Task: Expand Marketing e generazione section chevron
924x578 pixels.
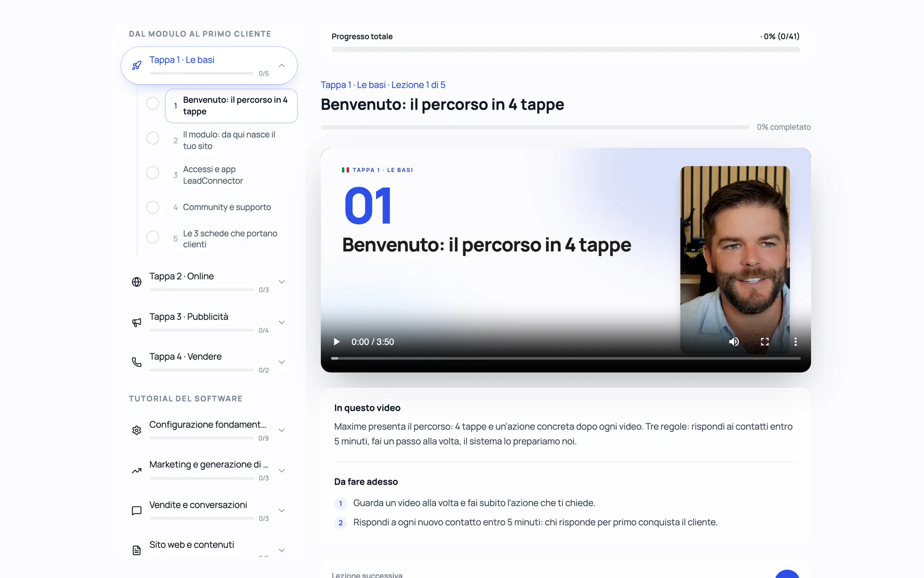Action: coord(282,471)
